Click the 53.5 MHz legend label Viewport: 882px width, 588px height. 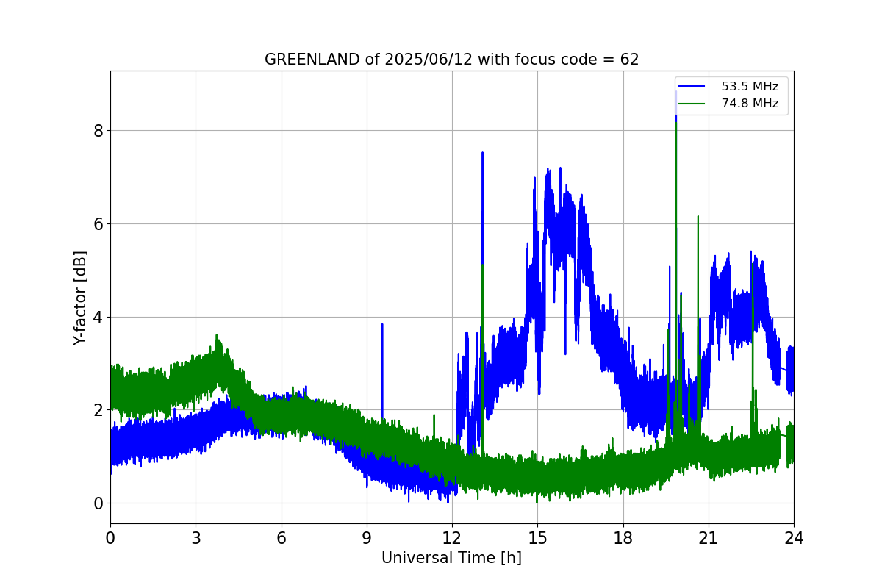[750, 87]
